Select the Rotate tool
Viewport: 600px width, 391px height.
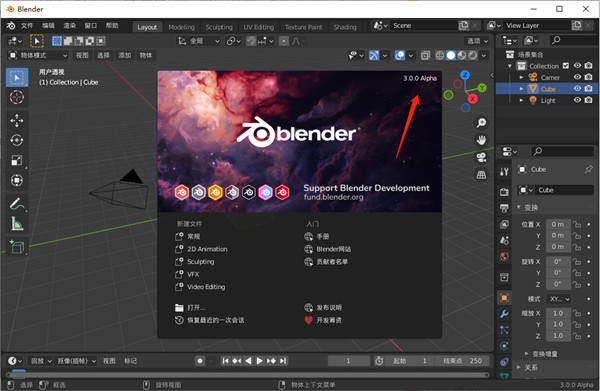click(16, 140)
